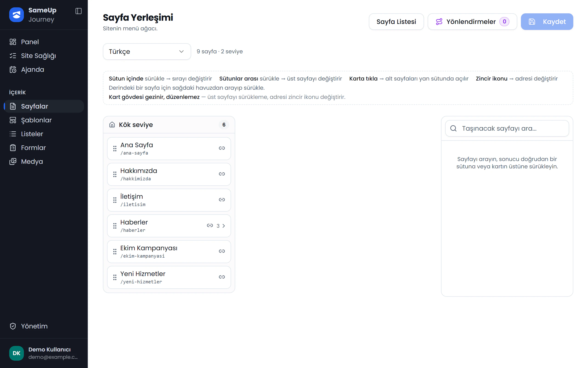Viewport: 588px width, 368px height.
Task: Click the İÇERİK section heading
Action: [x=17, y=92]
